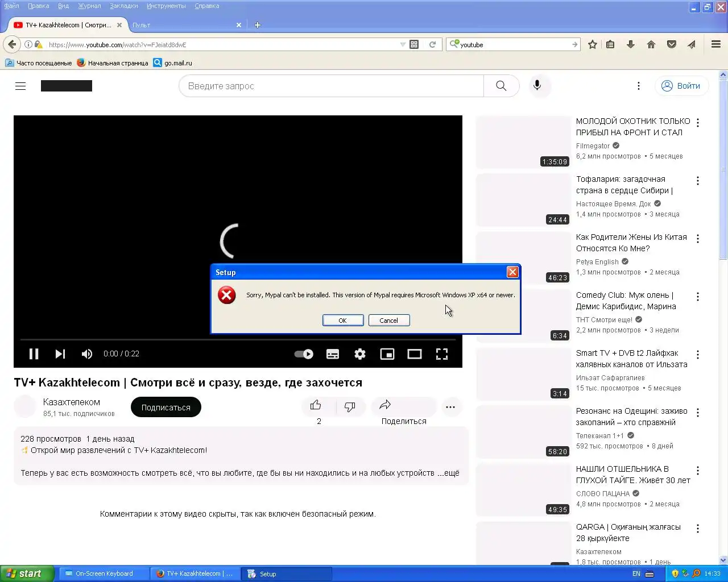Image resolution: width=728 pixels, height=582 pixels.
Task: Click EN language indicator in tray
Action: pyautogui.click(x=636, y=573)
